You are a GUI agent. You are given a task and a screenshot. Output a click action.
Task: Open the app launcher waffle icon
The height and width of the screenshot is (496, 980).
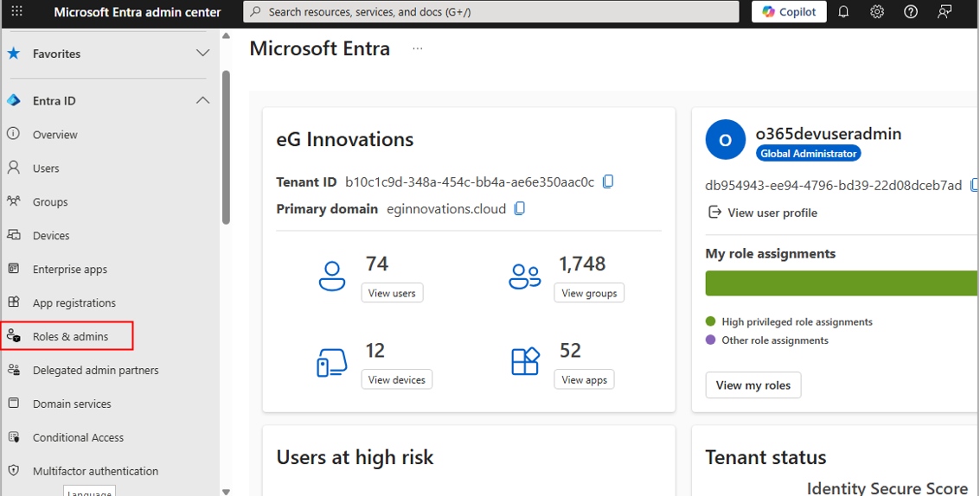tap(16, 12)
